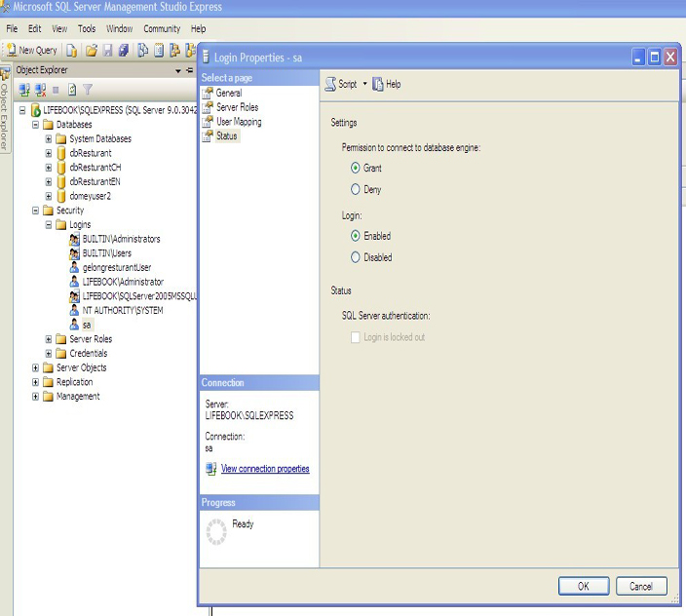Click the Refresh icon in Object Explorer
This screenshot has width=686, height=616.
(72, 89)
